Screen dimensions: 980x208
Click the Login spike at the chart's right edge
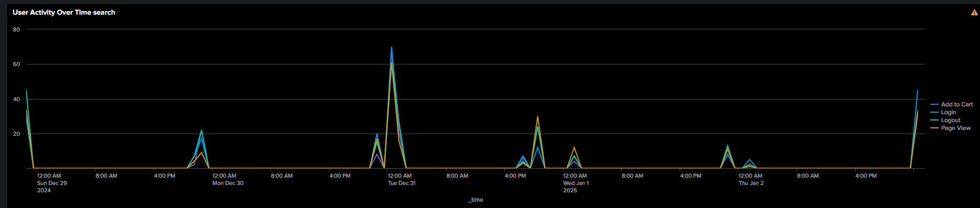pos(917,91)
